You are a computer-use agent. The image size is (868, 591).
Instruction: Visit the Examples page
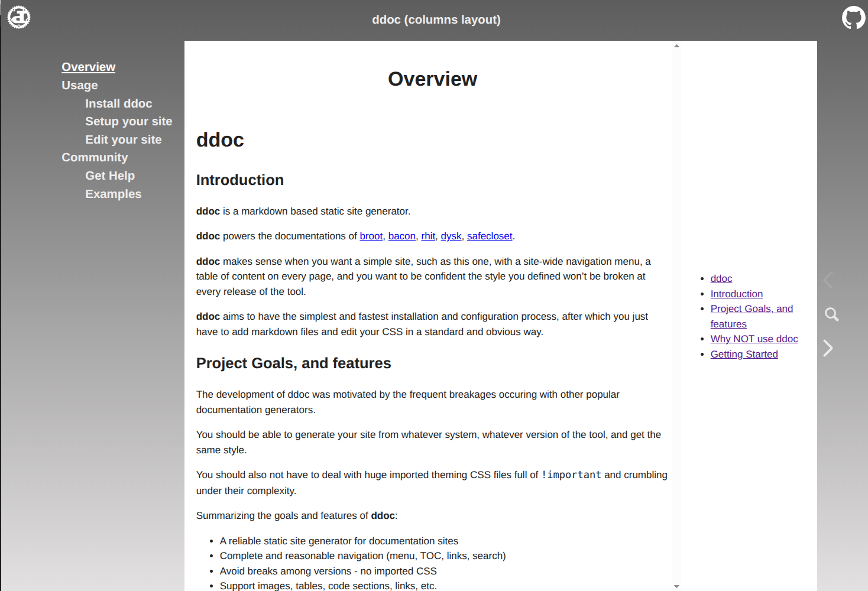pyautogui.click(x=113, y=194)
